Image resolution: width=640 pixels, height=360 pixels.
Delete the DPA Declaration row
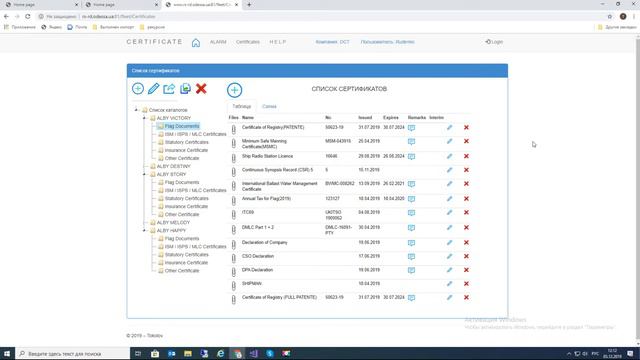coord(466,270)
